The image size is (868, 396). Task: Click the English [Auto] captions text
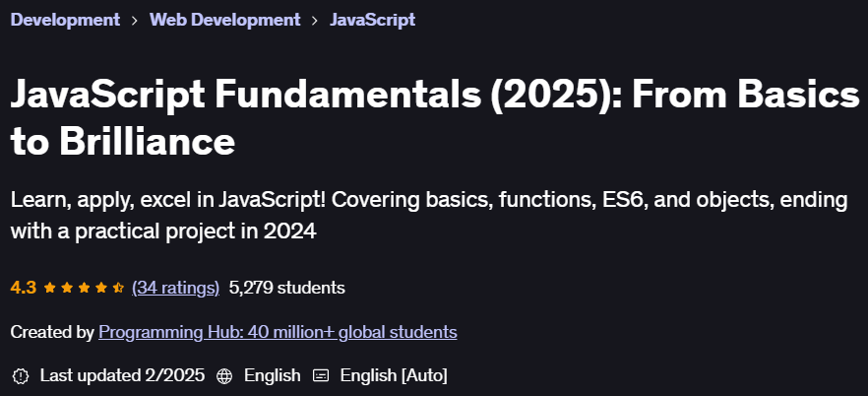click(394, 375)
